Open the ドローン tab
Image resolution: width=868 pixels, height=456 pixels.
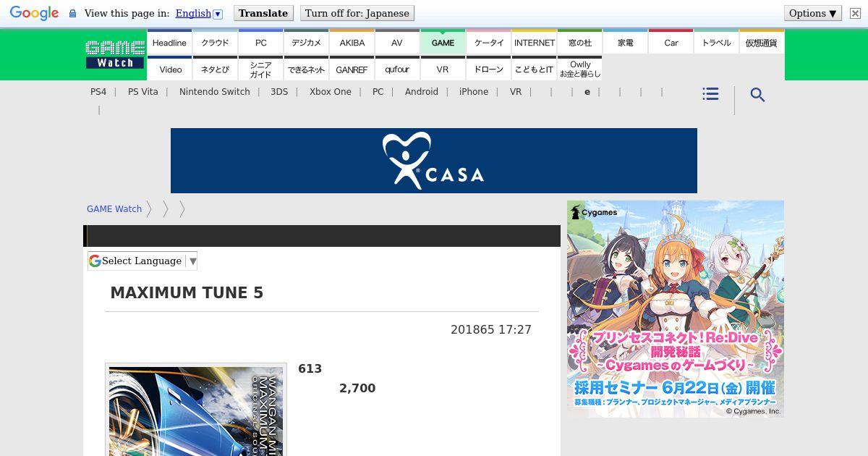[489, 69]
